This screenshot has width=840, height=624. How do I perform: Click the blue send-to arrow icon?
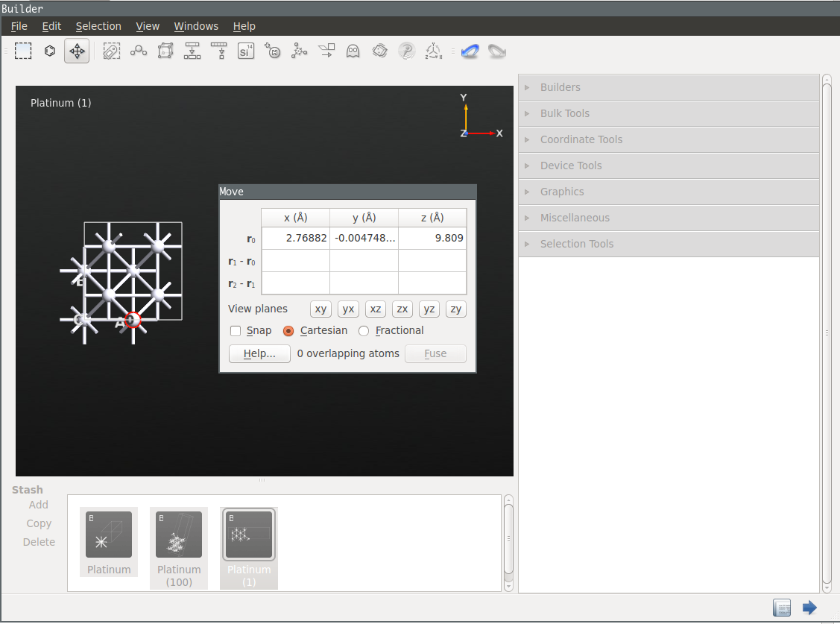pos(809,608)
